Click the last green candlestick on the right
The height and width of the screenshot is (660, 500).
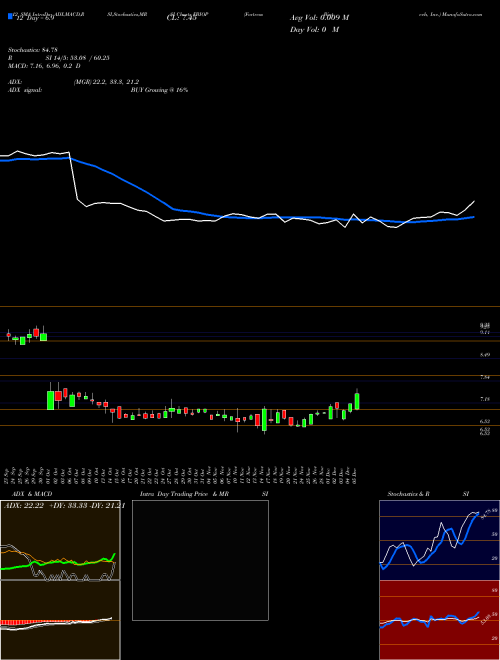(x=357, y=401)
